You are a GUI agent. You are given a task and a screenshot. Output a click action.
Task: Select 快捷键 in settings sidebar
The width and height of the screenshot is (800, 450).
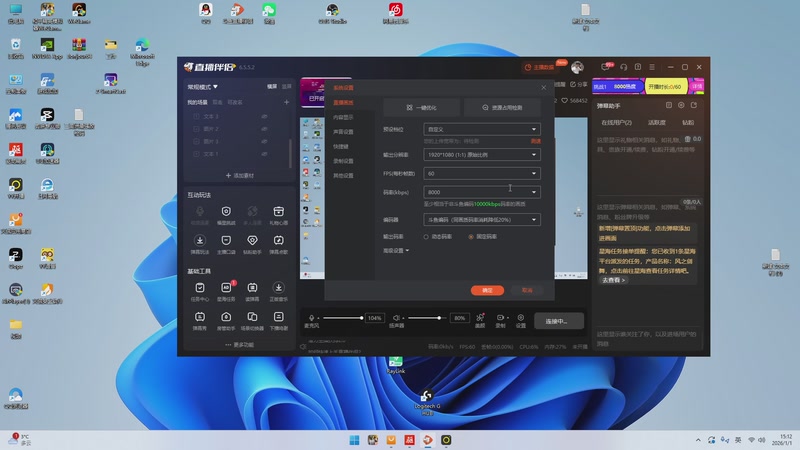click(340, 146)
